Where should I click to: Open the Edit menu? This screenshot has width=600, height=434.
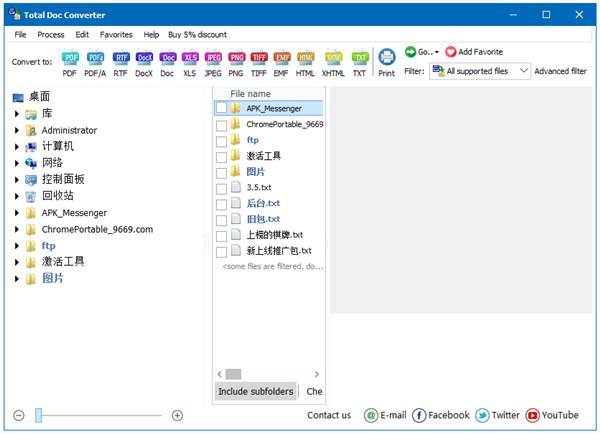coord(82,35)
